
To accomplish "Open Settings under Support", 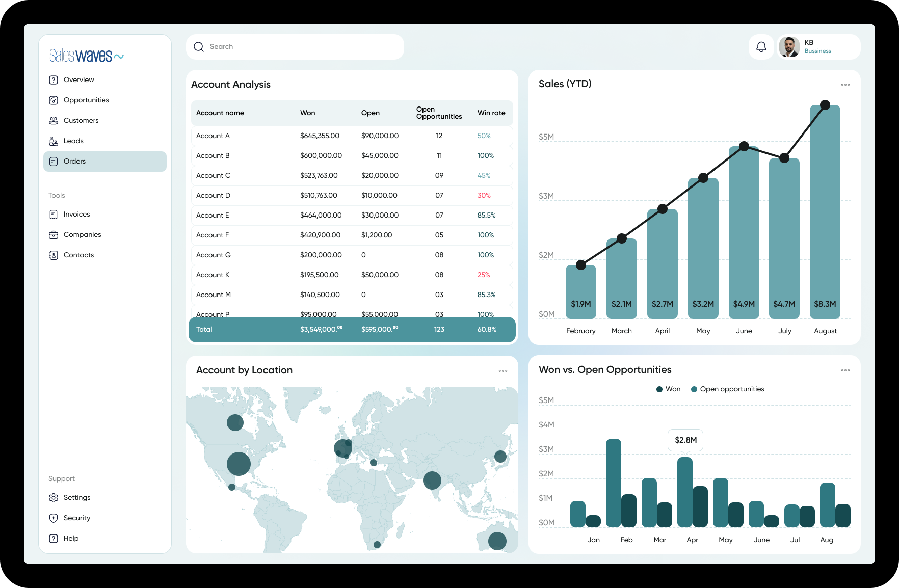I will 105,498.
